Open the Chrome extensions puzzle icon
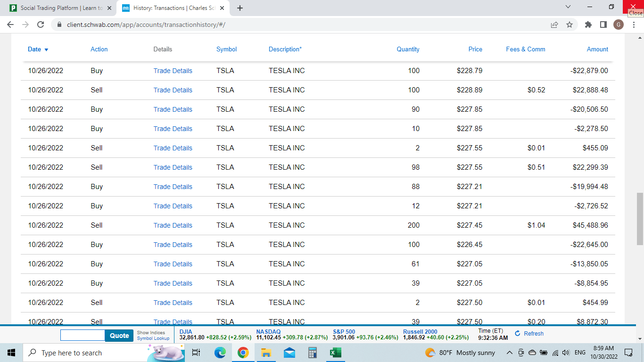Image resolution: width=644 pixels, height=362 pixels. [x=588, y=25]
